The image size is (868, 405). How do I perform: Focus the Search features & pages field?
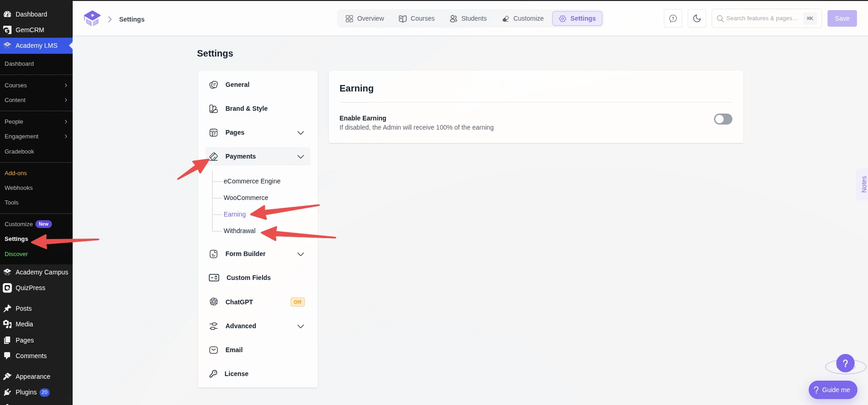pos(767,18)
